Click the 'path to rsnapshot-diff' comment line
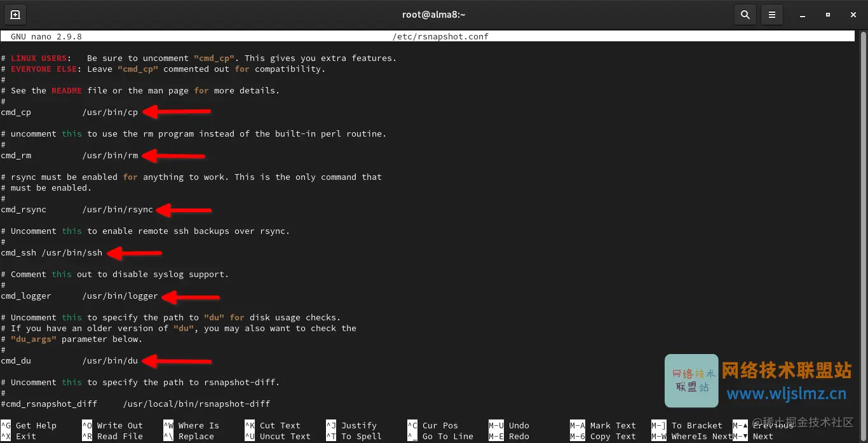This screenshot has width=868, height=443. [140, 382]
